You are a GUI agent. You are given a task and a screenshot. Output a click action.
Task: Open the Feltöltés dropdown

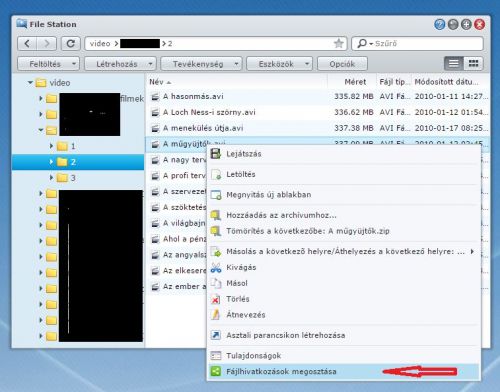(48, 64)
